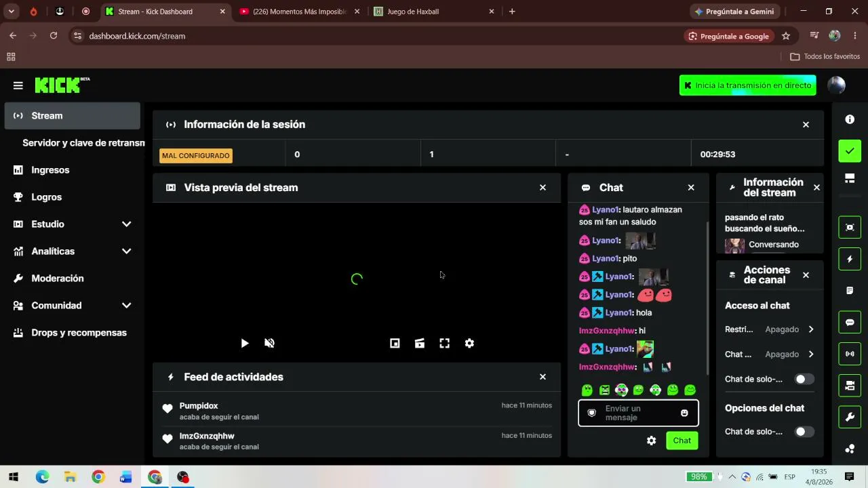Expand the Estudio sidebar section
868x488 pixels.
[x=126, y=224]
